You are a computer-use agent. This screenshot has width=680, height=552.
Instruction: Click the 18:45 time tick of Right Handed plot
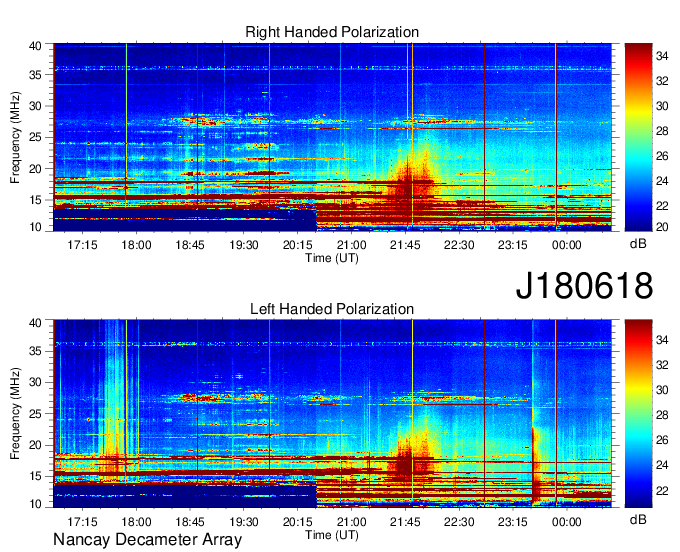190,245
